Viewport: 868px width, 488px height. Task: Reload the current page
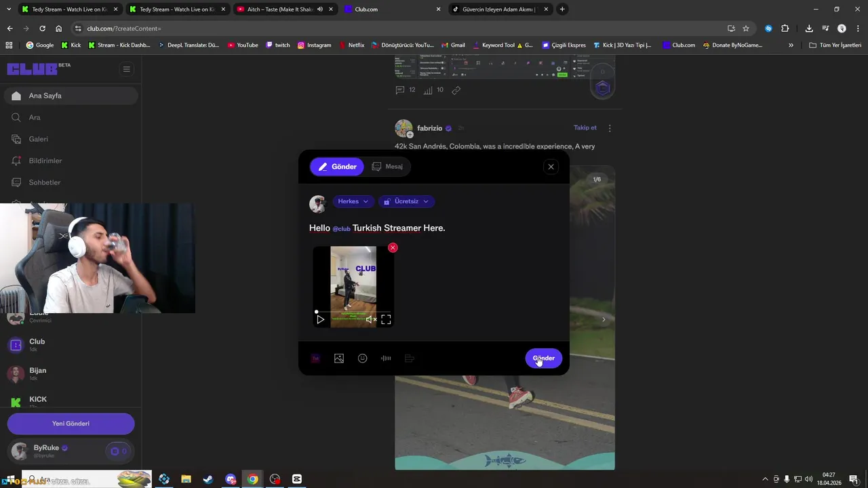(42, 28)
